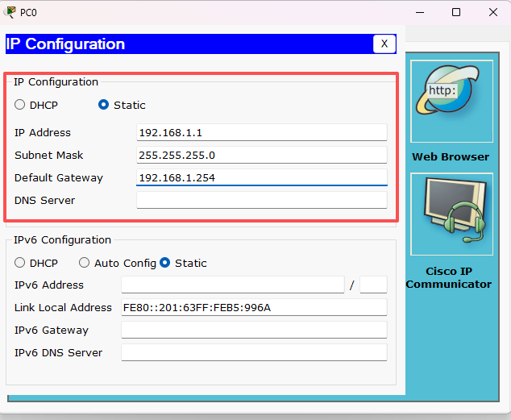Screen dimensions: 511x420
Task: Close the IP Configuration panel with X
Action: click(x=384, y=44)
